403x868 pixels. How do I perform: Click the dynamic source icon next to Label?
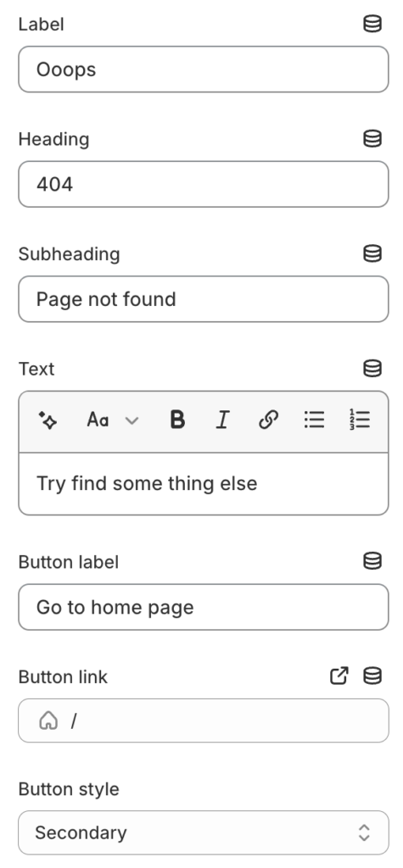[x=372, y=25]
